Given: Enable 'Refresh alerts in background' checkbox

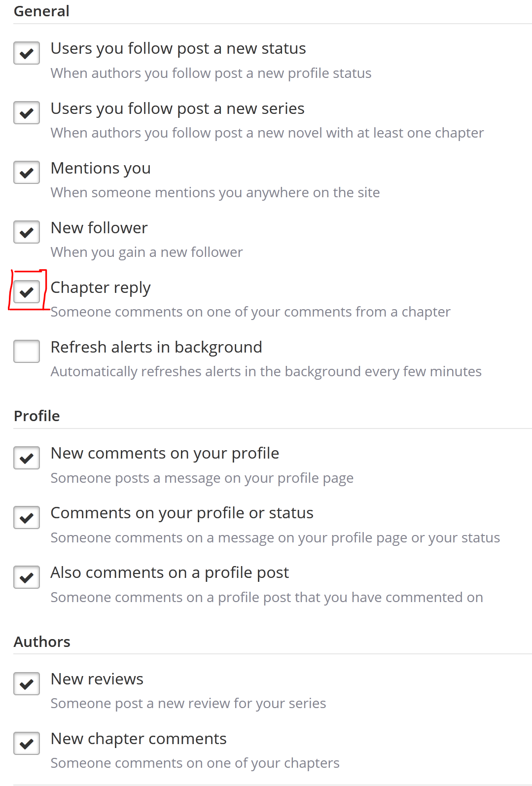Looking at the screenshot, I should point(27,351).
